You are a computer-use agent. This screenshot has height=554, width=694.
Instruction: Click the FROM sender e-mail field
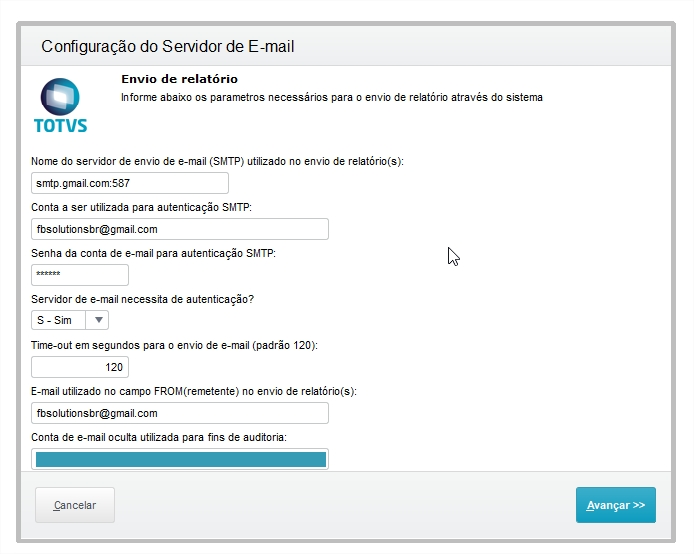pos(180,412)
